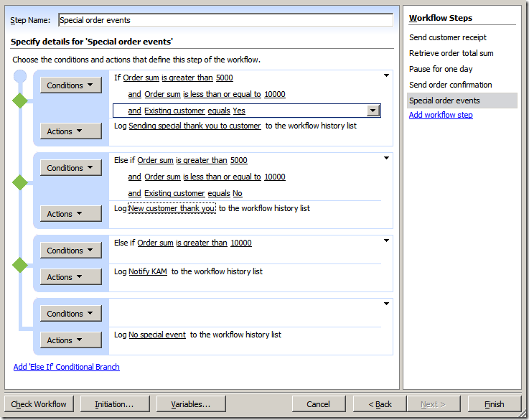
Task: Open Conditions dropdown in last empty branch
Action: point(70,314)
